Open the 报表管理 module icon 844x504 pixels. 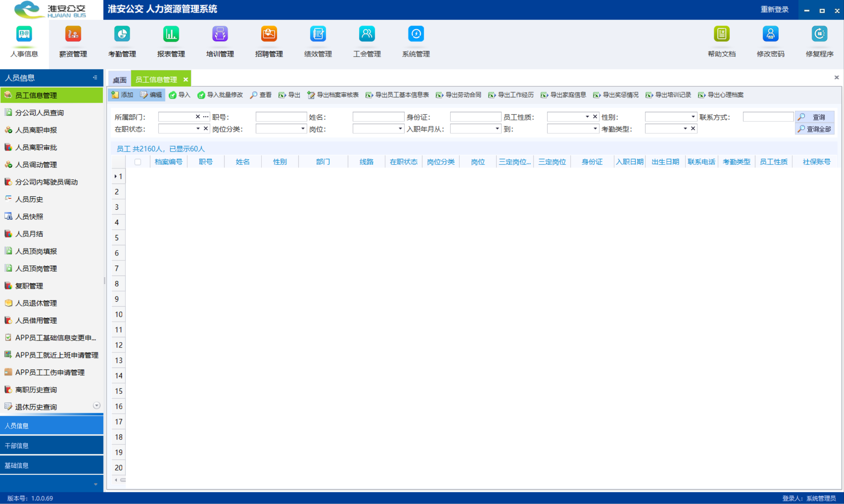tap(171, 34)
